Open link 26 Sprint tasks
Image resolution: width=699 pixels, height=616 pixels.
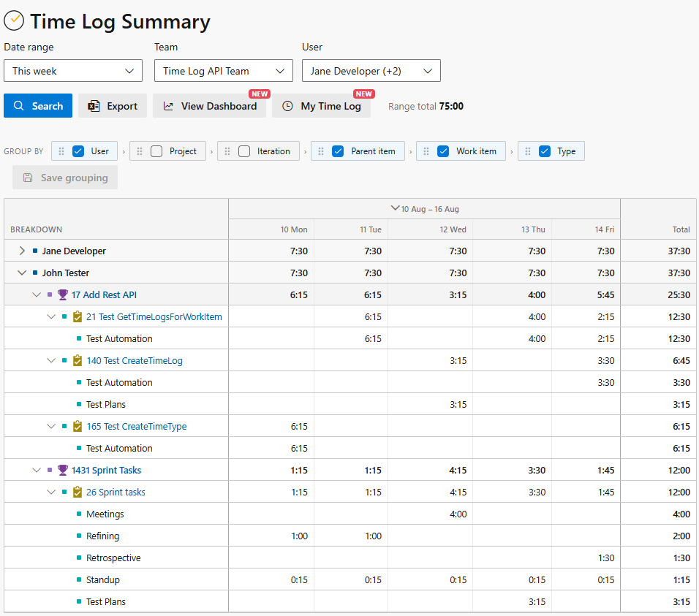116,493
